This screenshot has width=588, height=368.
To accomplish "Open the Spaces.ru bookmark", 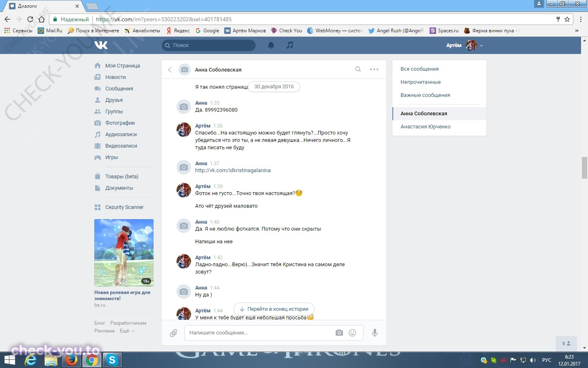I will point(444,31).
